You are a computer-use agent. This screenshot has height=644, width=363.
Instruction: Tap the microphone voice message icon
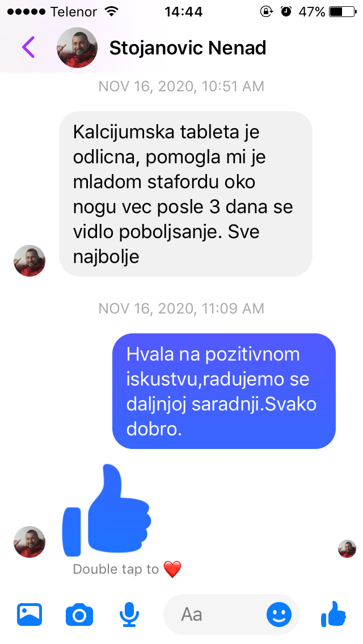tap(129, 615)
